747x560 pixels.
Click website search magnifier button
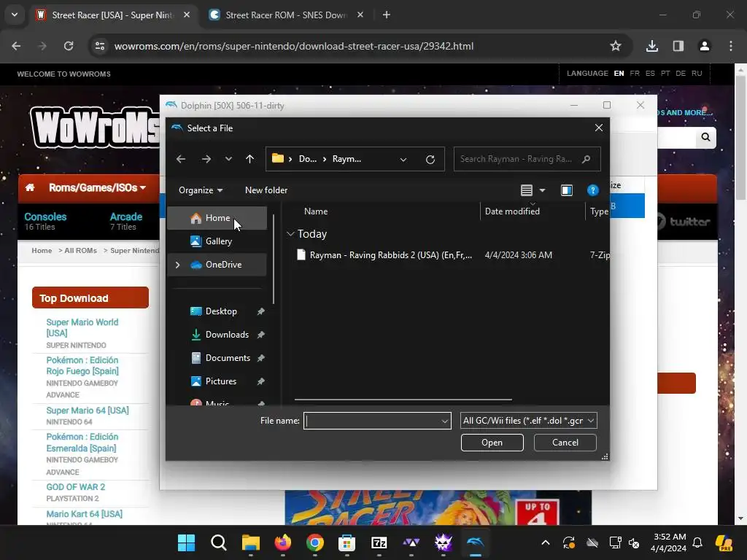(x=705, y=137)
